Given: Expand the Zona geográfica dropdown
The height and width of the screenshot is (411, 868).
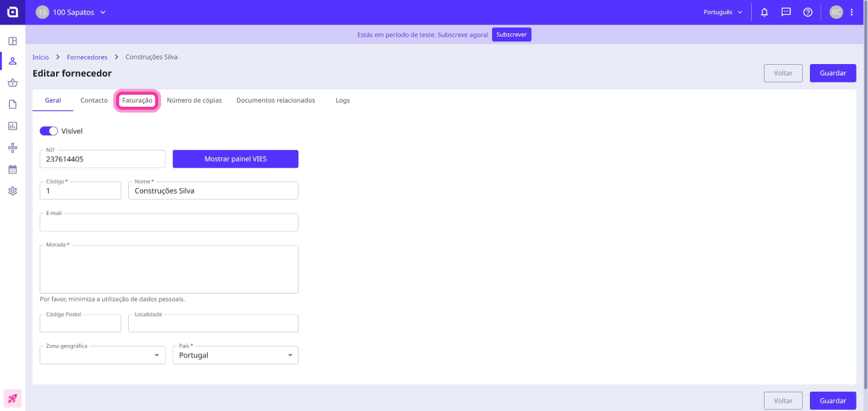Looking at the screenshot, I should click(x=102, y=355).
